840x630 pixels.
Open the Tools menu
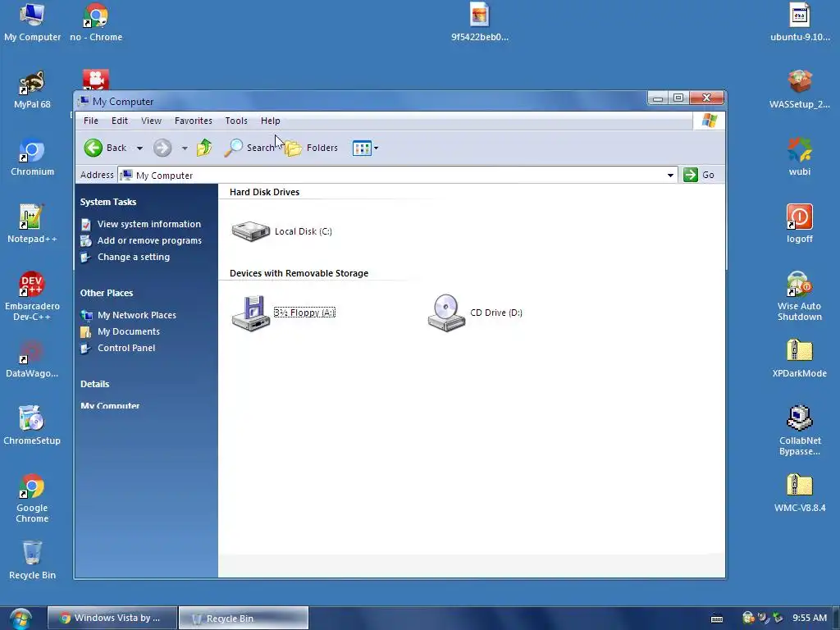236,121
